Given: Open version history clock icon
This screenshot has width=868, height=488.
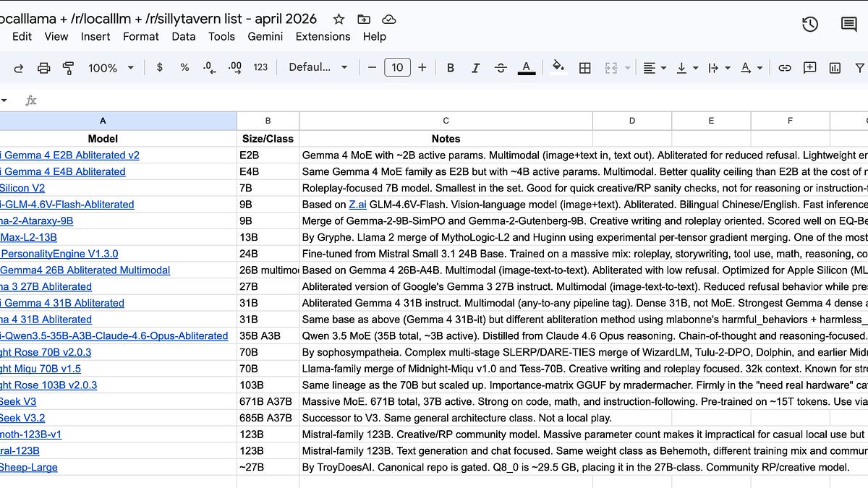Looking at the screenshot, I should [x=810, y=24].
